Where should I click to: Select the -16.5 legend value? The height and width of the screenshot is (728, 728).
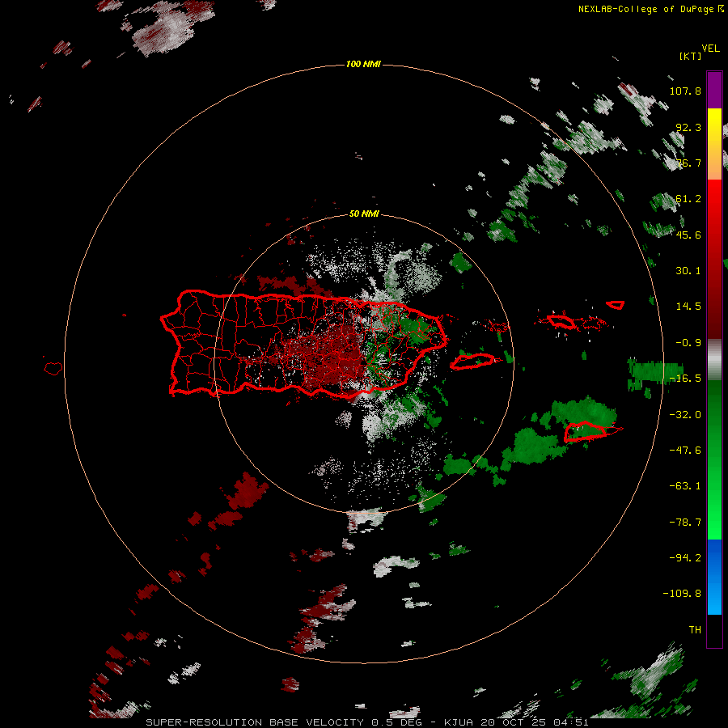(685, 379)
